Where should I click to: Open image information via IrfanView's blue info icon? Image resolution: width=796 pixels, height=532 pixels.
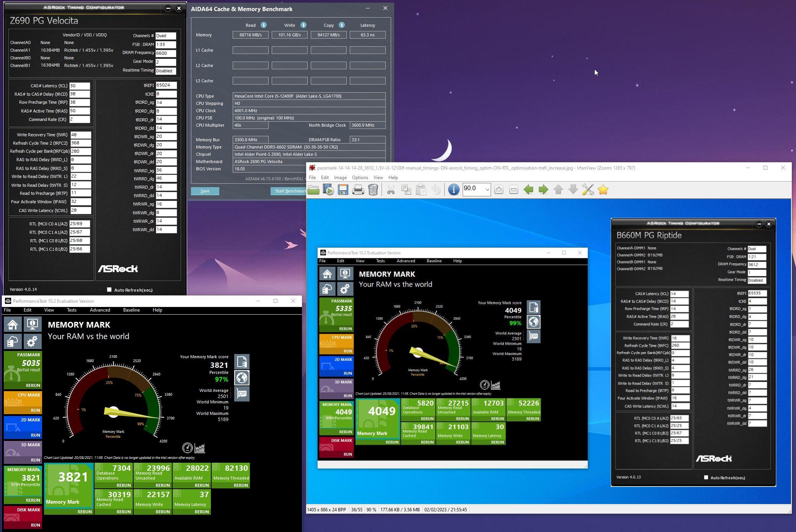coord(453,189)
